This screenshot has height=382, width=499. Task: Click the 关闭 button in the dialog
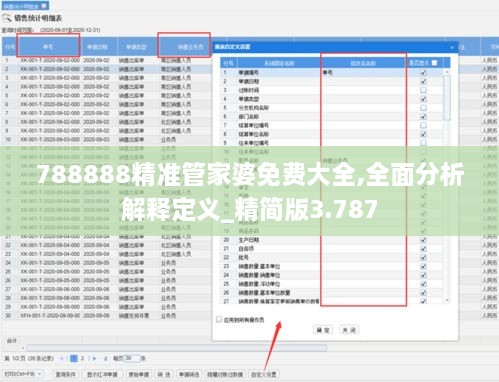[349, 330]
